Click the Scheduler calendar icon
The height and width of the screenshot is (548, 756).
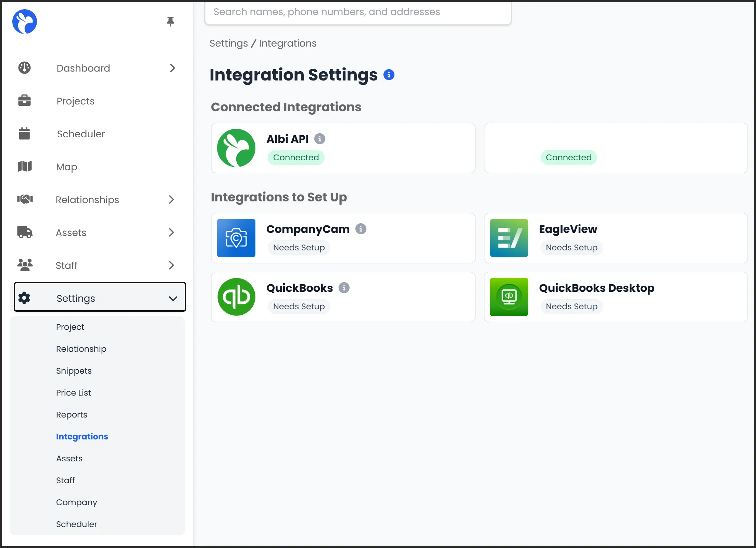click(x=24, y=134)
